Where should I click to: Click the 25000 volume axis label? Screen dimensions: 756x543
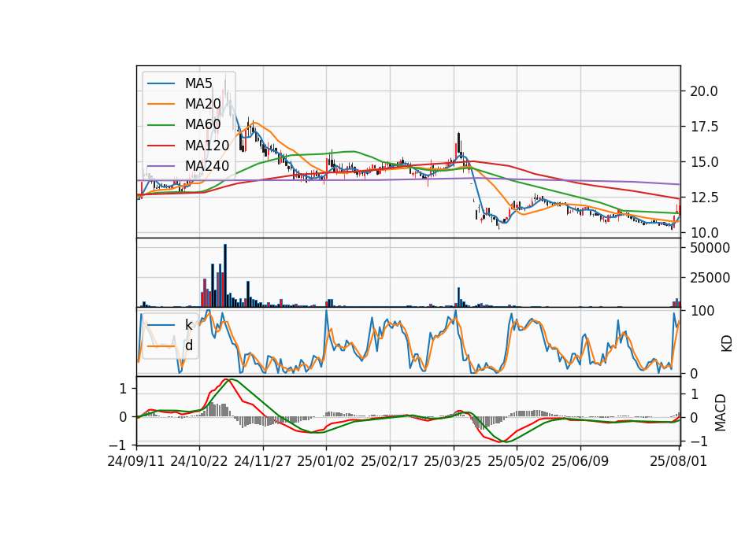[x=710, y=278]
